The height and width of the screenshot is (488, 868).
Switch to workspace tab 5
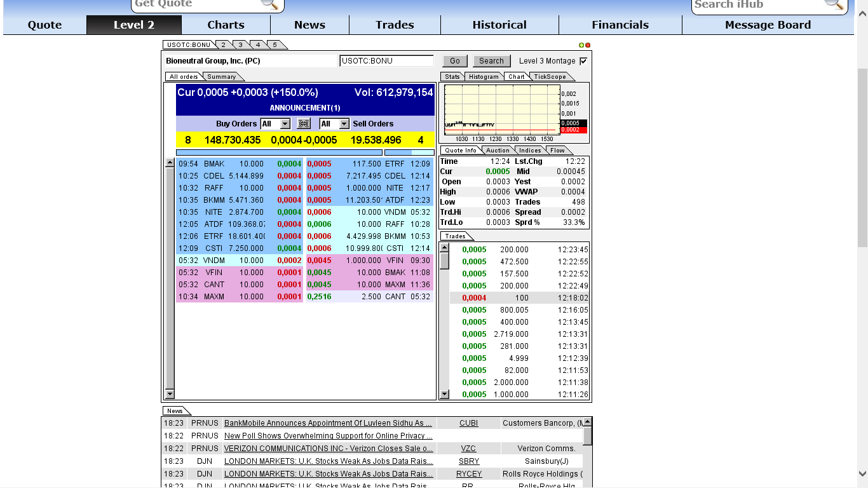pyautogui.click(x=275, y=45)
